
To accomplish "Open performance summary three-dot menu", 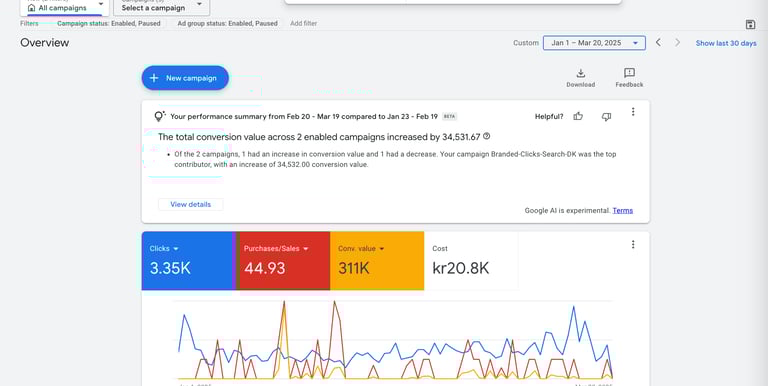I will coord(633,112).
